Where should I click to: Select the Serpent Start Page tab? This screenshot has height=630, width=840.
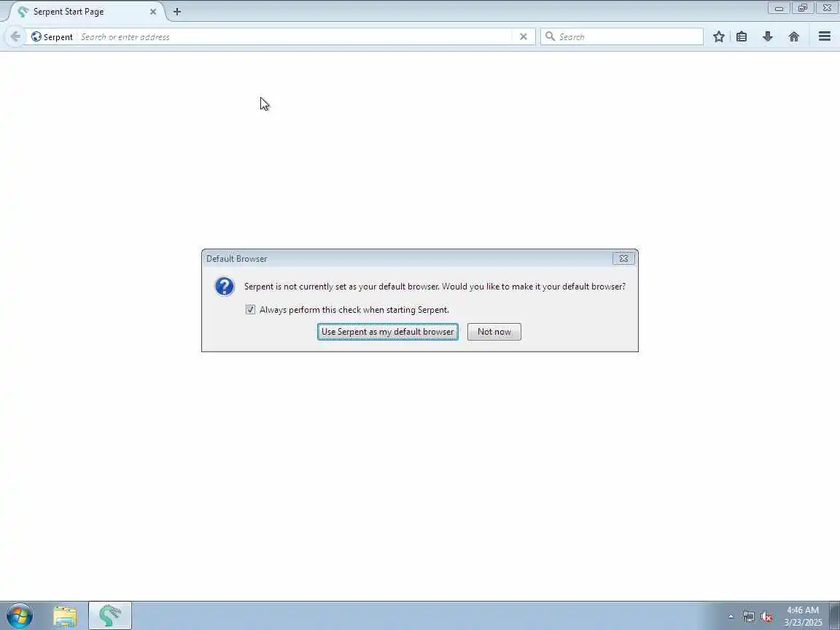(87, 11)
